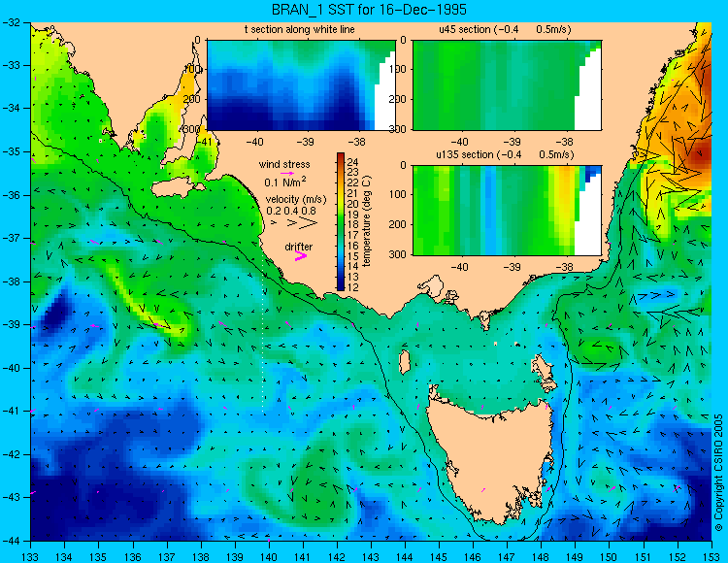Click the dark red top of the colorbar
The image size is (728, 563).
(x=341, y=156)
